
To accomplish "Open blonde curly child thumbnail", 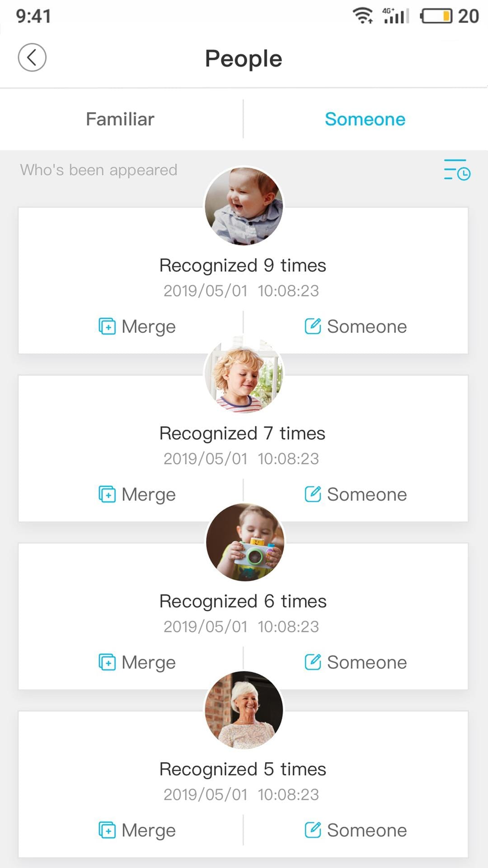I will pyautogui.click(x=244, y=374).
